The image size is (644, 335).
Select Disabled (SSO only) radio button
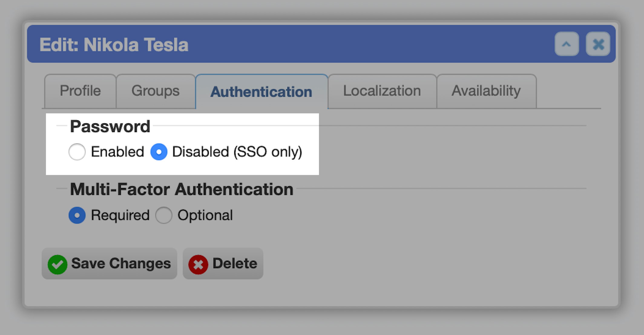click(159, 152)
